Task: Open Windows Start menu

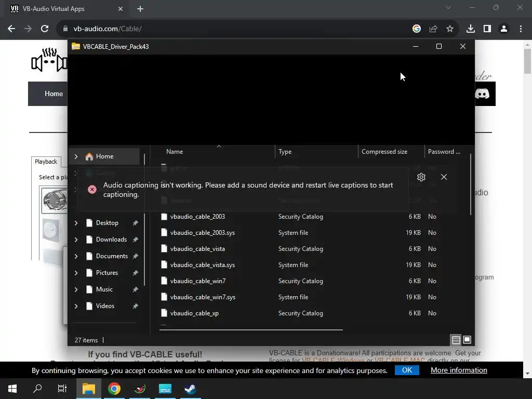Action: click(x=12, y=389)
